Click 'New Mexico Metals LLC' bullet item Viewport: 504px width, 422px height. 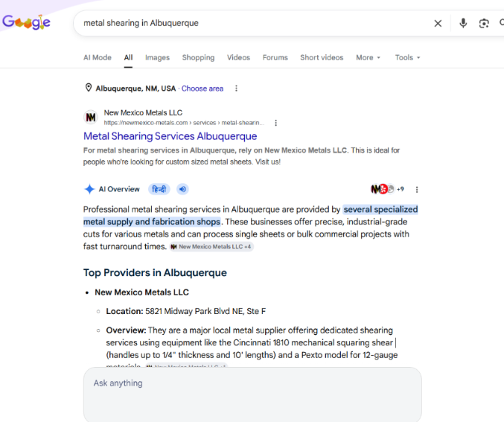tap(141, 292)
